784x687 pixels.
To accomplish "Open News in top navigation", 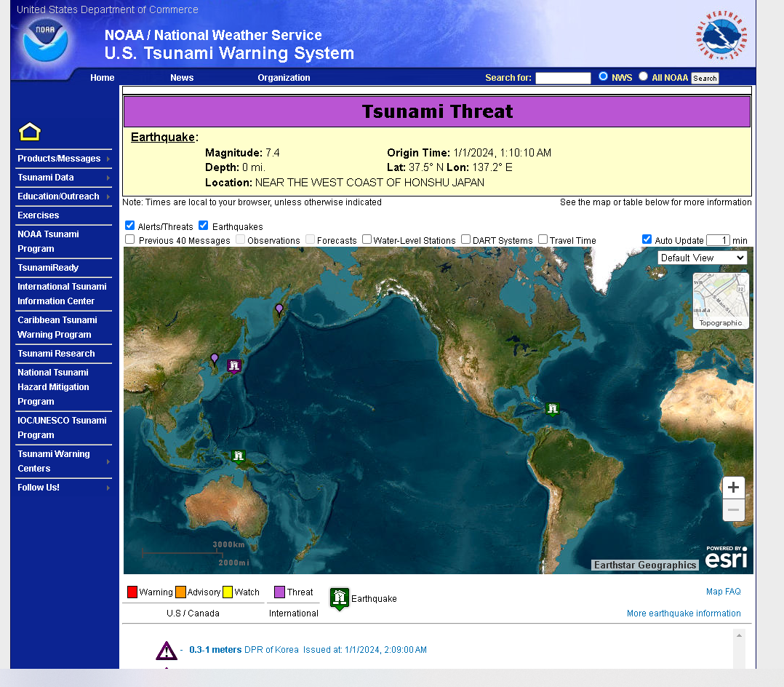I will point(182,78).
